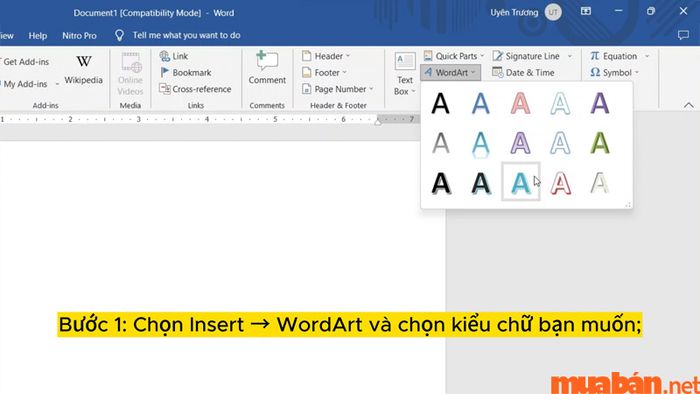Choose highlighted turquoise WordArt style
Viewport: 700px width, 394px height.
pos(521,182)
